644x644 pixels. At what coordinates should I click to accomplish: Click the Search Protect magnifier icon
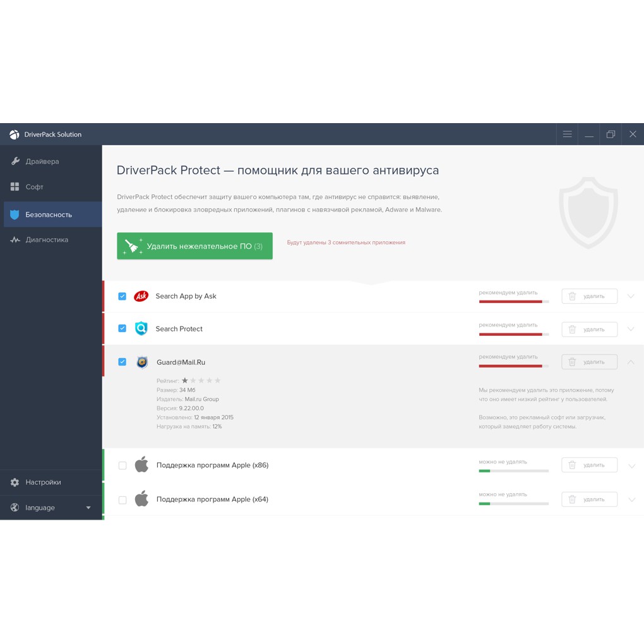tap(141, 328)
